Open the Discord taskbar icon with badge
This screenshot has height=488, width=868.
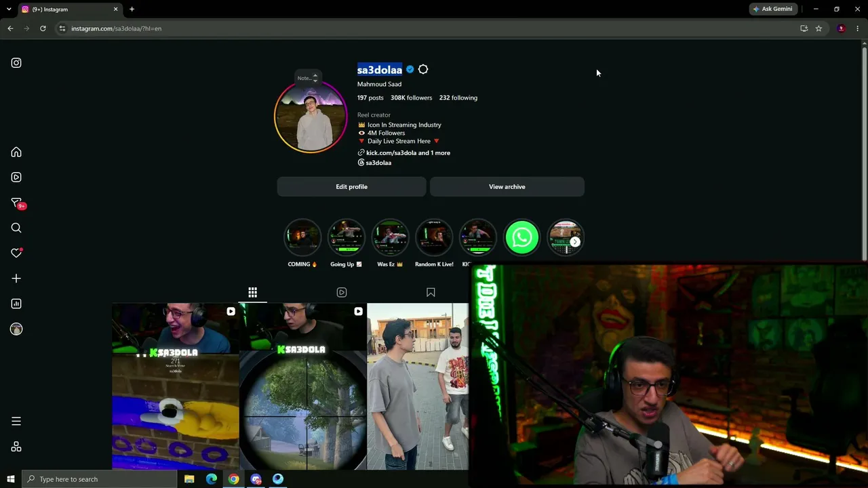[x=256, y=479]
